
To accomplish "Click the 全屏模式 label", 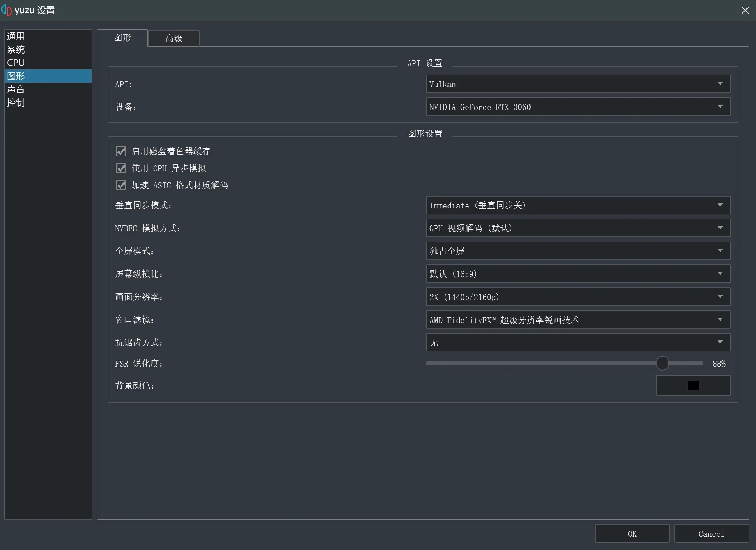I will (135, 251).
